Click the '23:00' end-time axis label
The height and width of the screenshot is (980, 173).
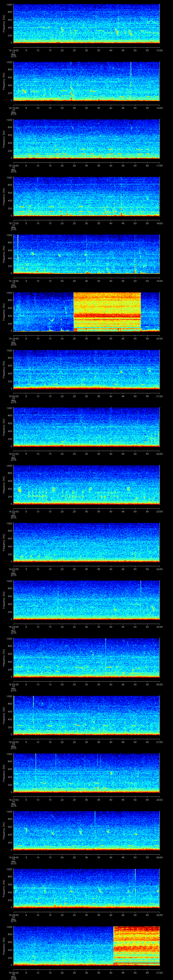click(159, 511)
